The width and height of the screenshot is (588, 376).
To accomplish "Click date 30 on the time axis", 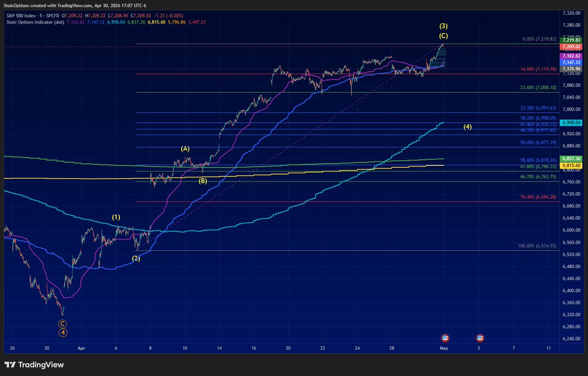I will click(47, 348).
